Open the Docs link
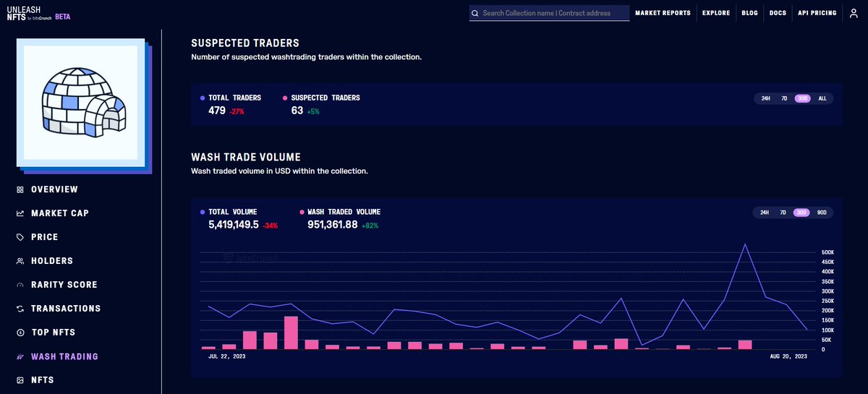 click(x=778, y=13)
